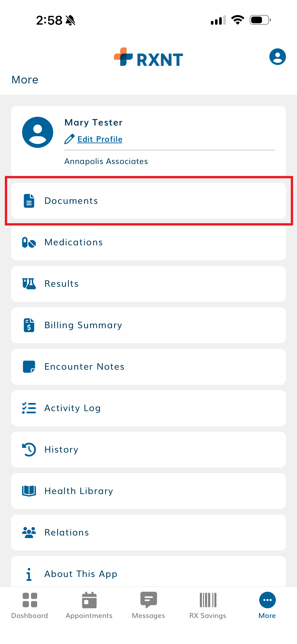Go to the Messages tab
The width and height of the screenshot is (297, 644).
(148, 605)
